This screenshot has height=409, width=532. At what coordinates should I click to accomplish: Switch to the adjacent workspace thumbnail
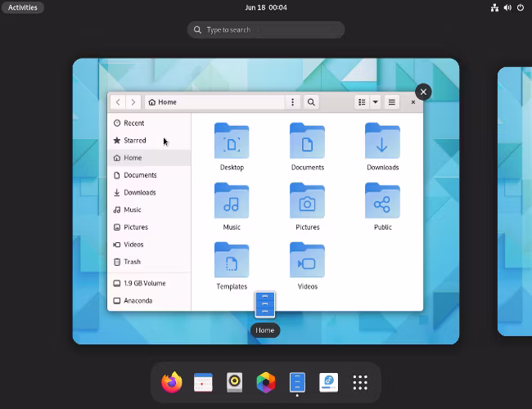pos(515,201)
